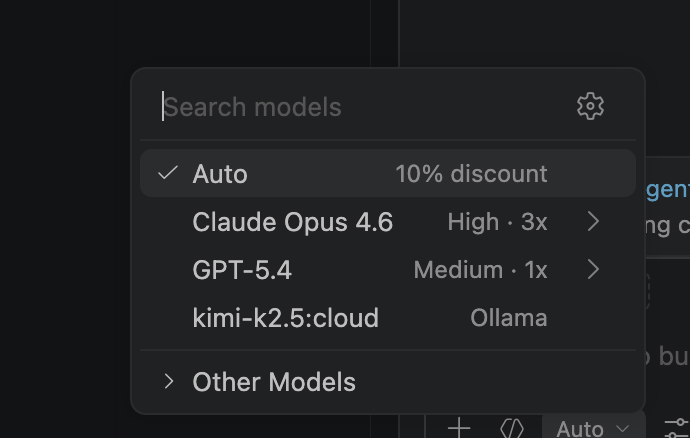The image size is (690, 438).
Task: Click the "10% discount" label on Auto
Action: click(x=471, y=174)
